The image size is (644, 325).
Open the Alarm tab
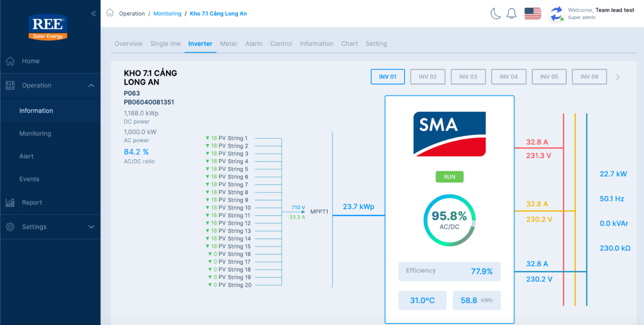pos(254,44)
